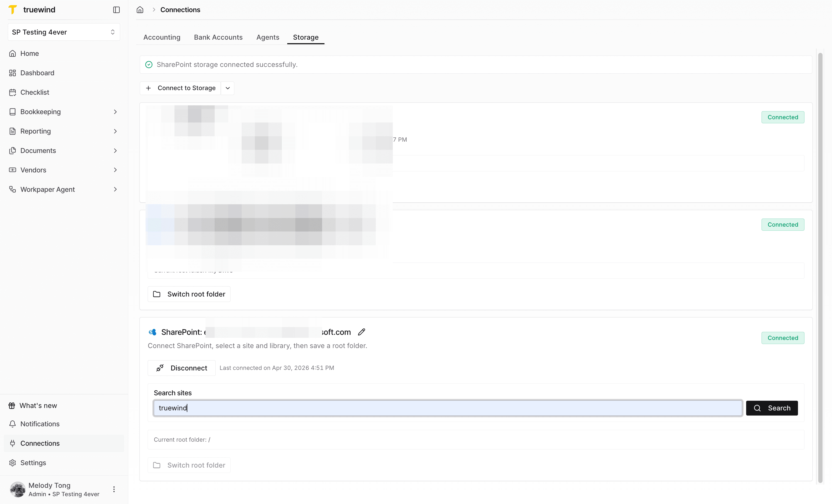Open the SP Testing 4ever workspace switcher

(64, 32)
